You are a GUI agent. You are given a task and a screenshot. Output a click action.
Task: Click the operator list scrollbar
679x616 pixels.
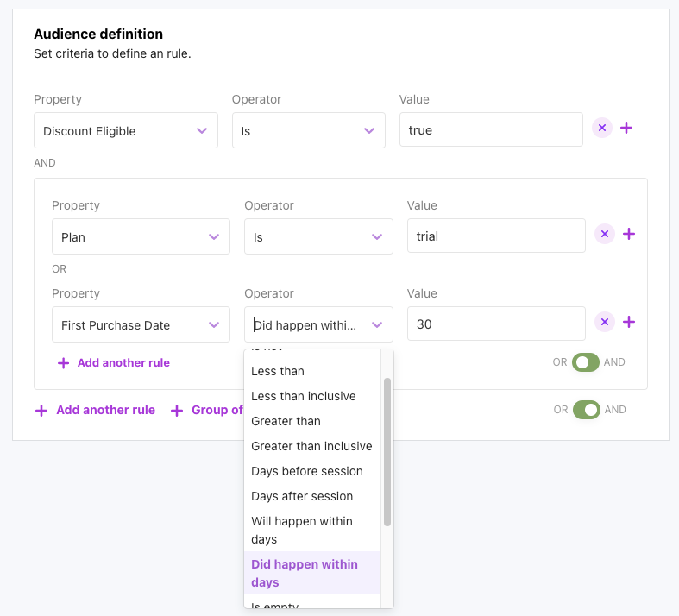(387, 451)
